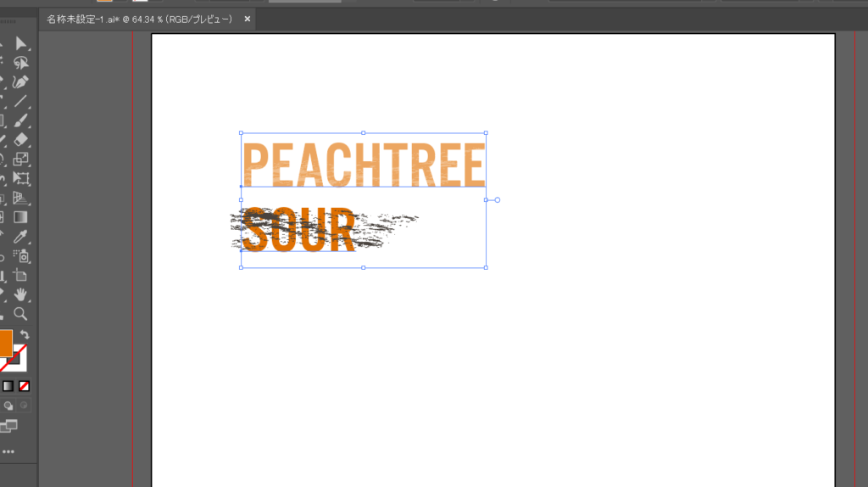
Task: Click the orange fill color swatch
Action: (6, 343)
